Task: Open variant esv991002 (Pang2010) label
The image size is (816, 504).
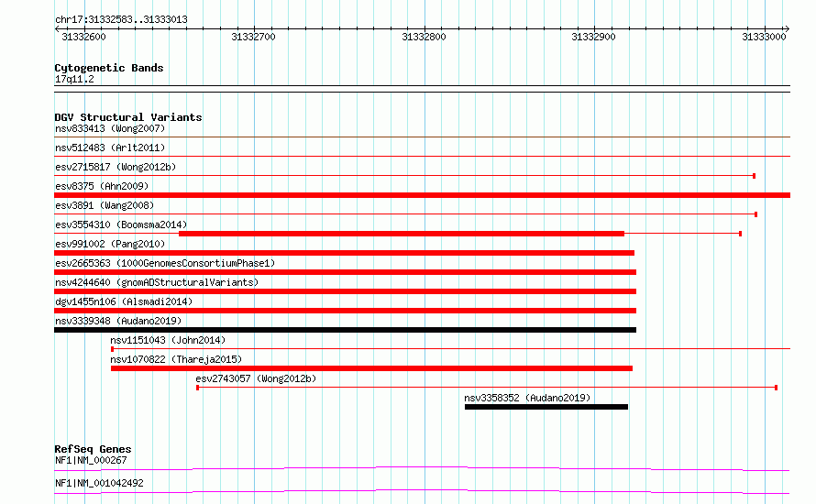Action: (x=110, y=244)
